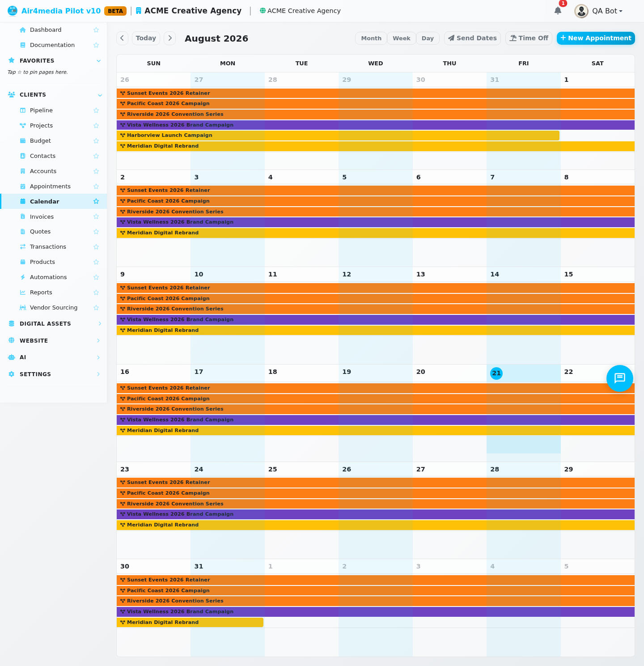644x666 pixels.
Task: Click the Send Dates button
Action: pos(472,38)
